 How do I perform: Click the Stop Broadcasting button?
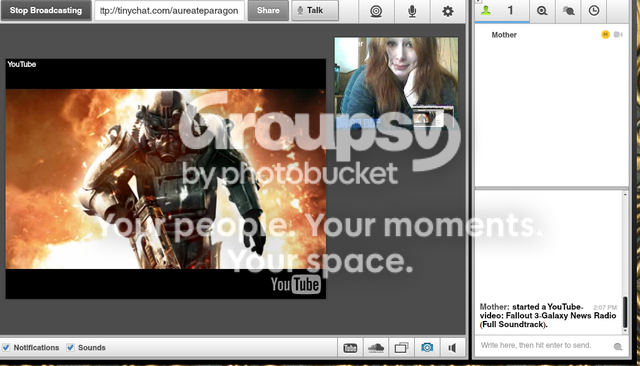(x=46, y=10)
